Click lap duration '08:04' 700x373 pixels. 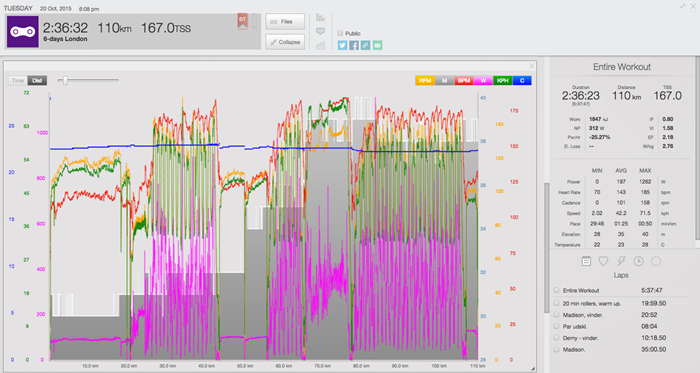pyautogui.click(x=649, y=326)
